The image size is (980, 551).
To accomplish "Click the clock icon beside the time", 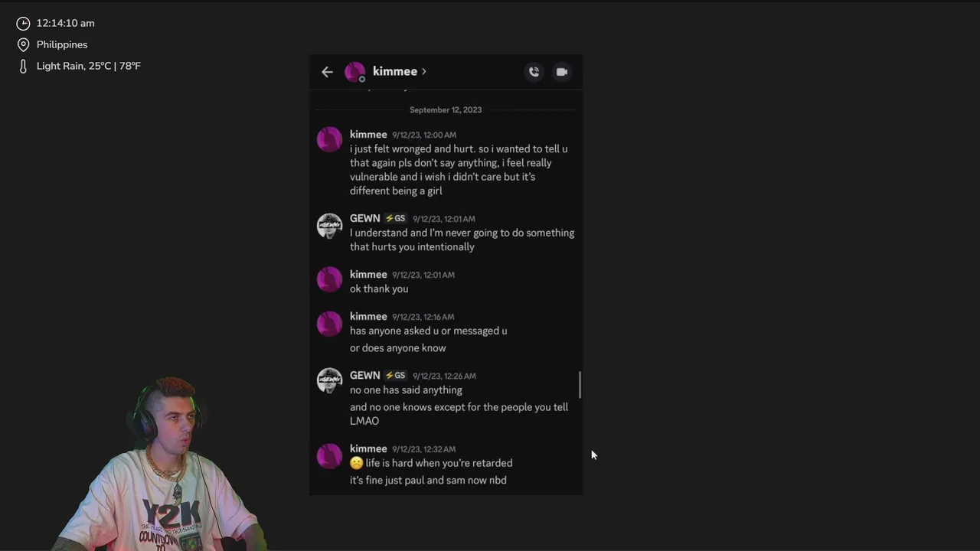I will point(23,24).
